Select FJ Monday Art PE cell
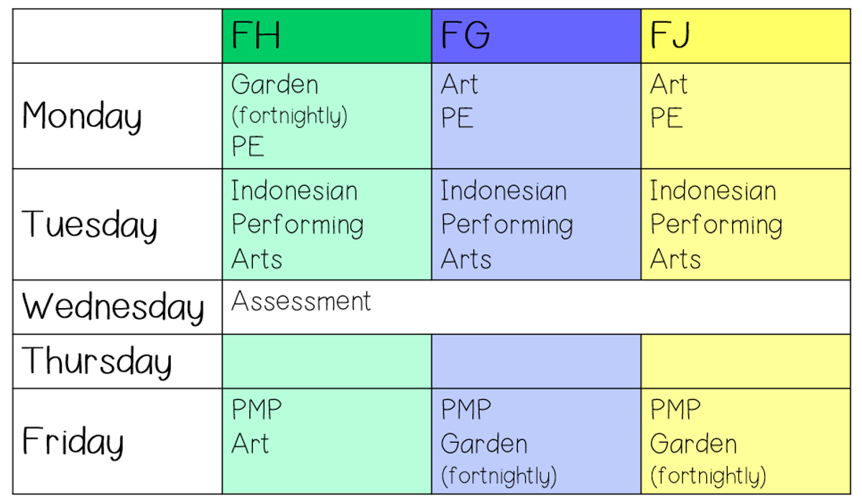This screenshot has height=504, width=862. click(746, 116)
